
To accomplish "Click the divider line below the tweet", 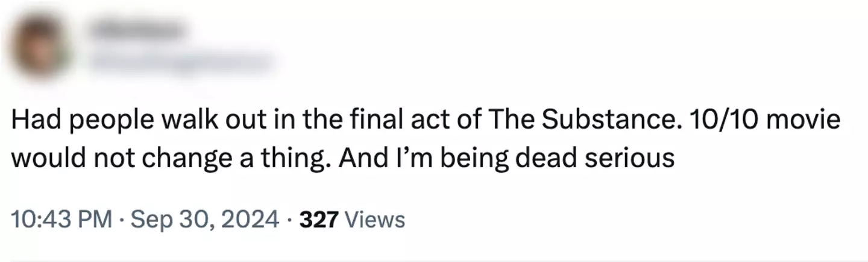I will click(x=434, y=260).
